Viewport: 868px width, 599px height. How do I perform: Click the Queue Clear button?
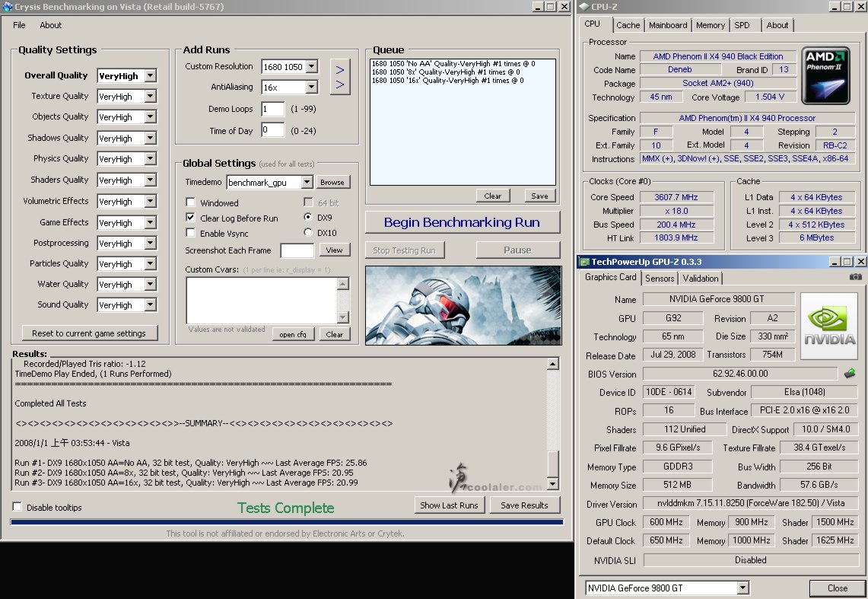(493, 196)
